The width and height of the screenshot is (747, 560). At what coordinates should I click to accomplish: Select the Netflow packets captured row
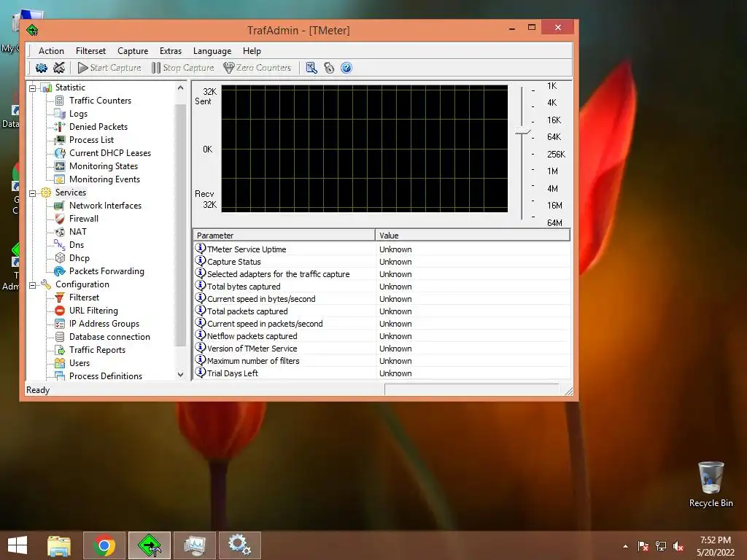click(x=382, y=335)
